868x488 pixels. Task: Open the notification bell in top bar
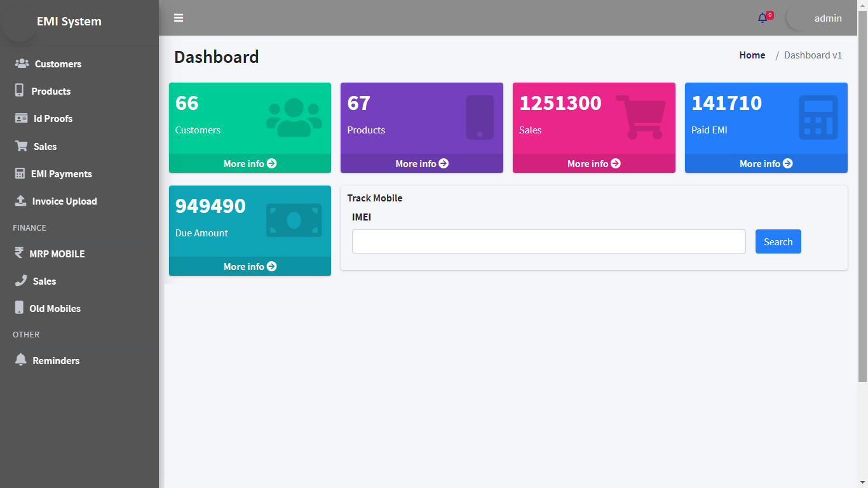(763, 18)
